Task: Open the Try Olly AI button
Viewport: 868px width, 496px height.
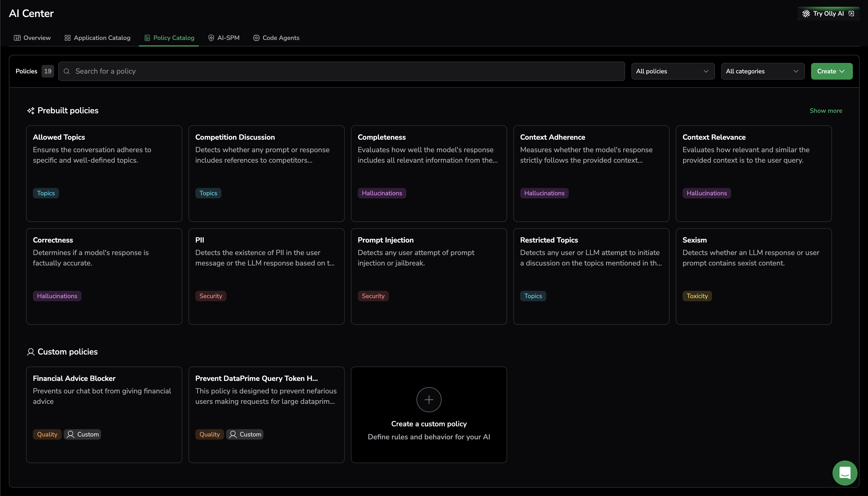Action: (828, 14)
